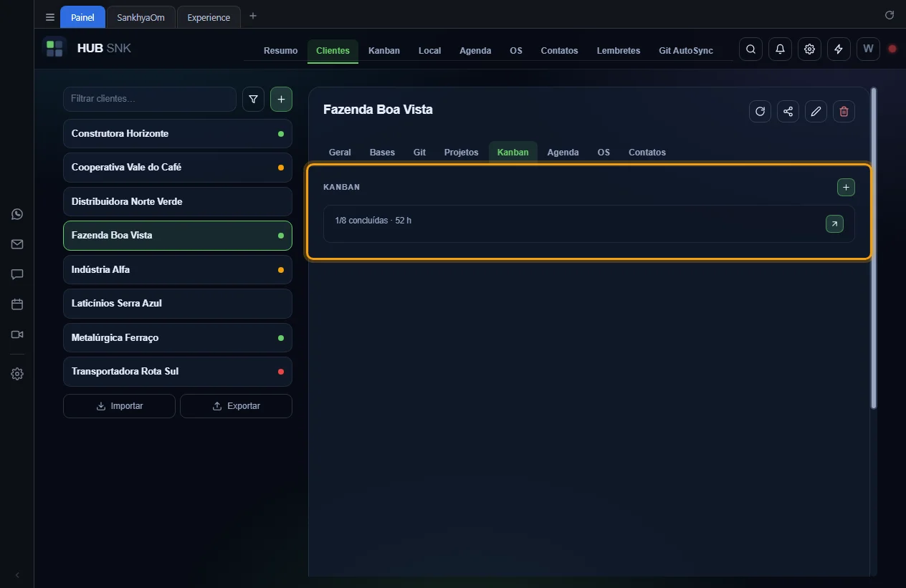This screenshot has height=588, width=906.
Task: Select the Agenda client sub-tab
Action: tap(563, 153)
